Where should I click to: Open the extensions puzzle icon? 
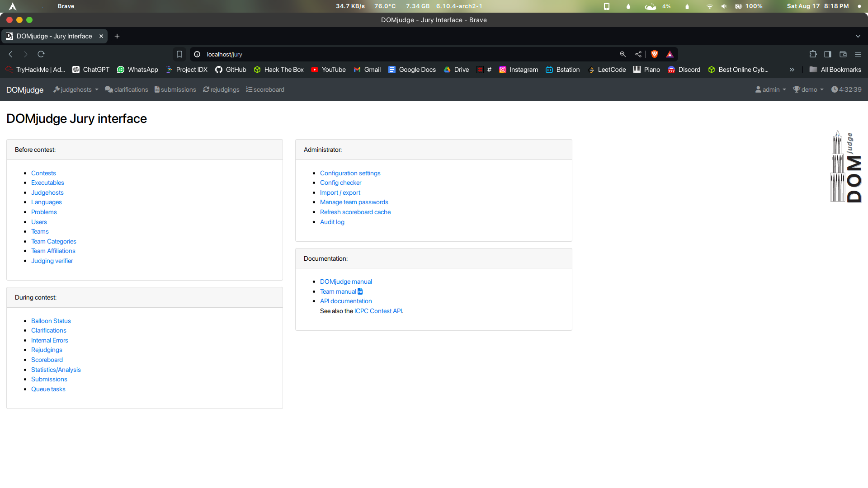813,54
